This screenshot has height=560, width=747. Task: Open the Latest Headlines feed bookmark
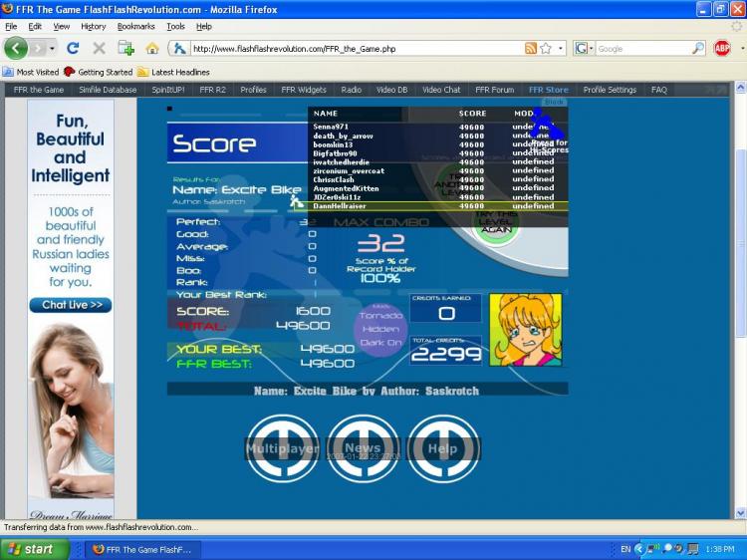point(174,72)
